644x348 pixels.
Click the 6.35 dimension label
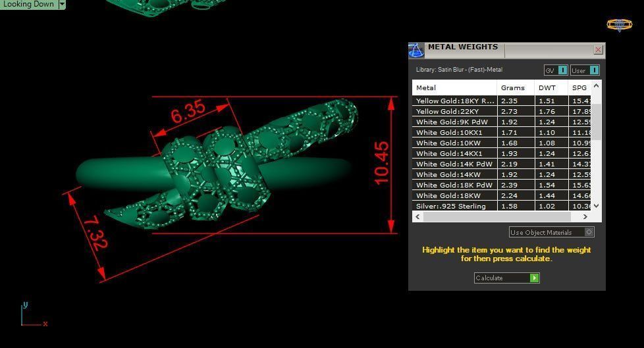(188, 112)
